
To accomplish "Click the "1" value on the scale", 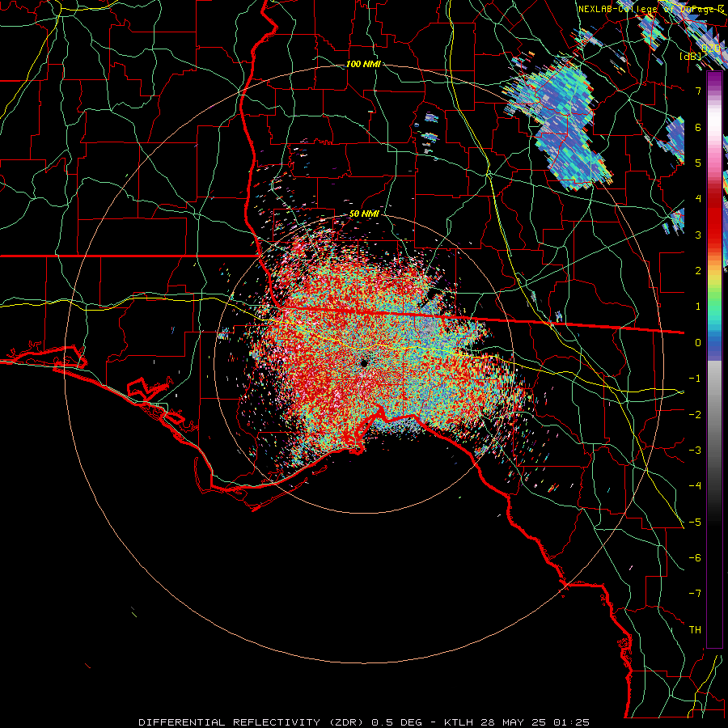I will (x=698, y=307).
